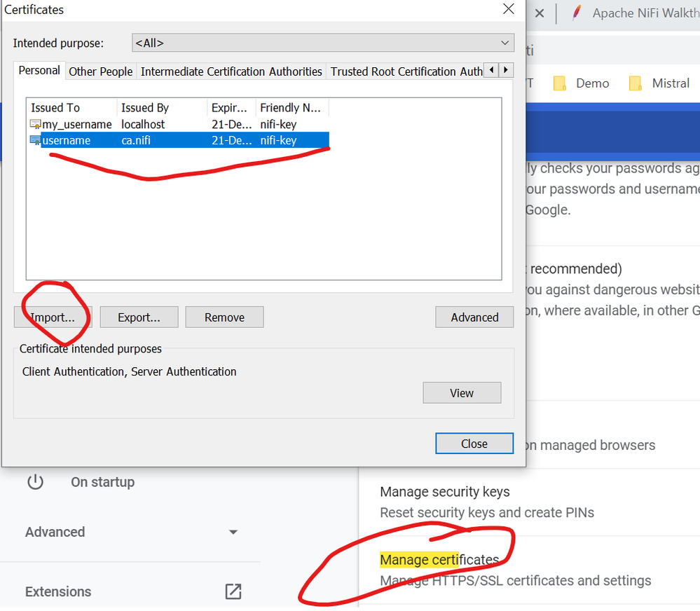Open Manage certificates setting
Screen dimensions: 700x611
439,560
